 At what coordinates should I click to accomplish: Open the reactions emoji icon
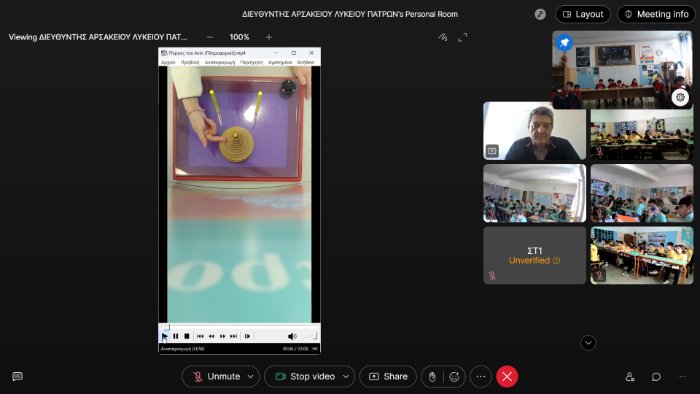[x=454, y=377]
